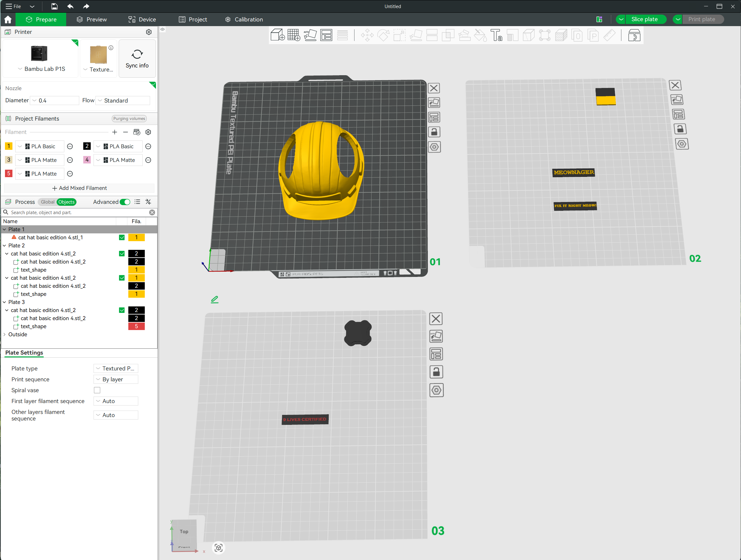Auto orient objects on plate 02
Image resolution: width=741 pixels, height=560 pixels.
[677, 99]
